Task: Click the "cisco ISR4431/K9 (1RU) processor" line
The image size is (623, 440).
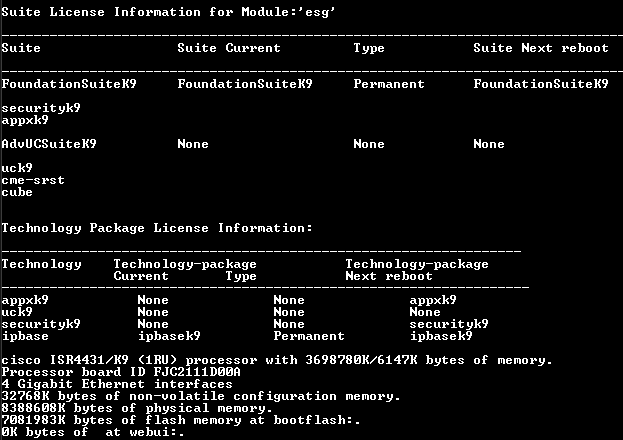Action: [x=277, y=360]
